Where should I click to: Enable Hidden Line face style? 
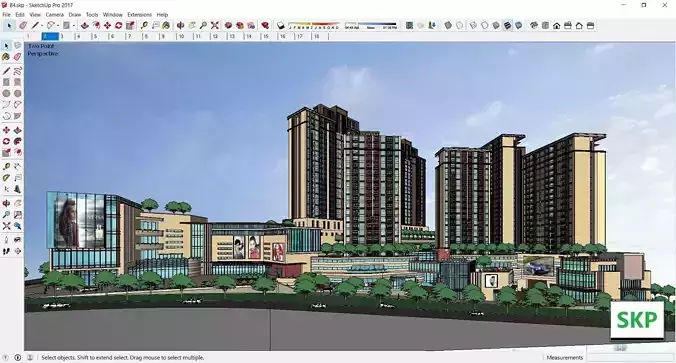pyautogui.click(x=485, y=25)
